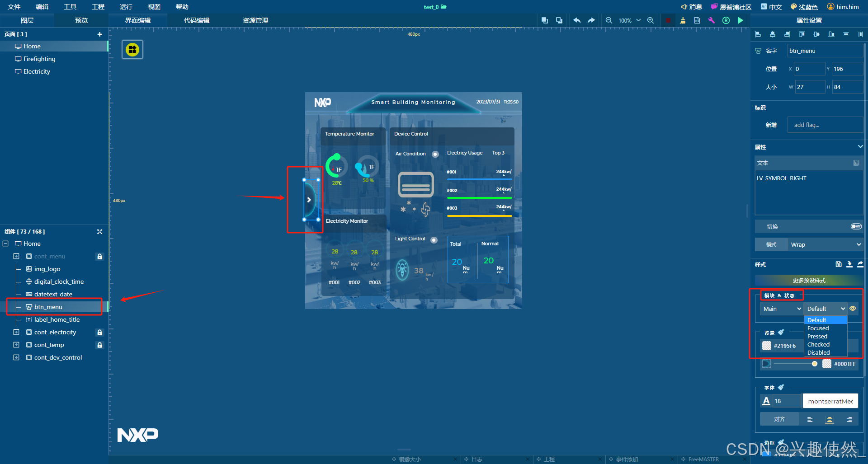Click the text edit icon in 文本 row
Viewport: 868px width, 464px height.
click(x=856, y=163)
